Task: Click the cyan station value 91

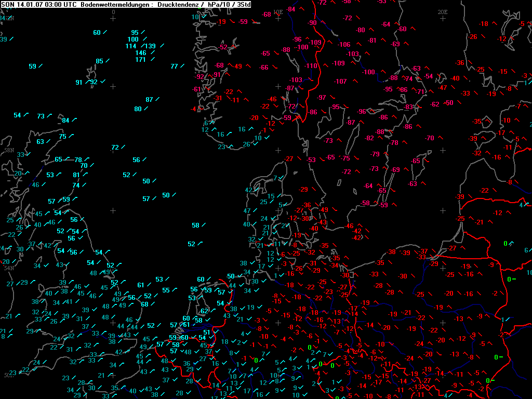Action: pyautogui.click(x=79, y=83)
